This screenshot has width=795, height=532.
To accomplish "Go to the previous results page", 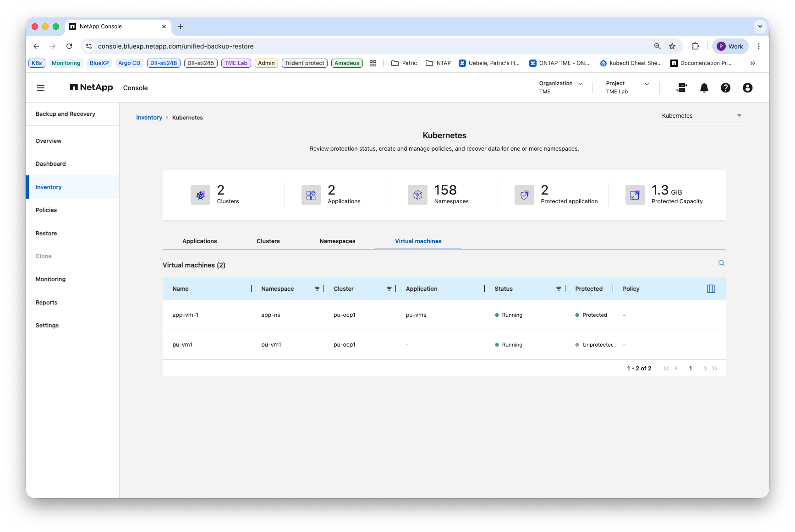I will coord(676,369).
